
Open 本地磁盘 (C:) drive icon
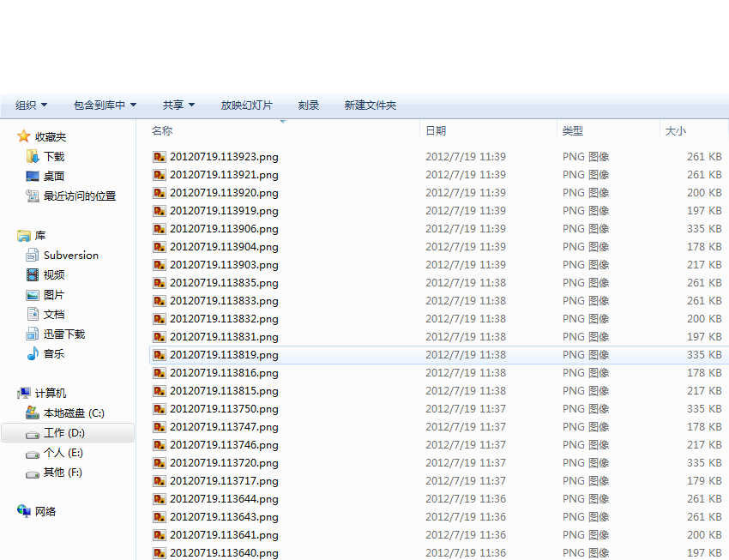coord(33,412)
